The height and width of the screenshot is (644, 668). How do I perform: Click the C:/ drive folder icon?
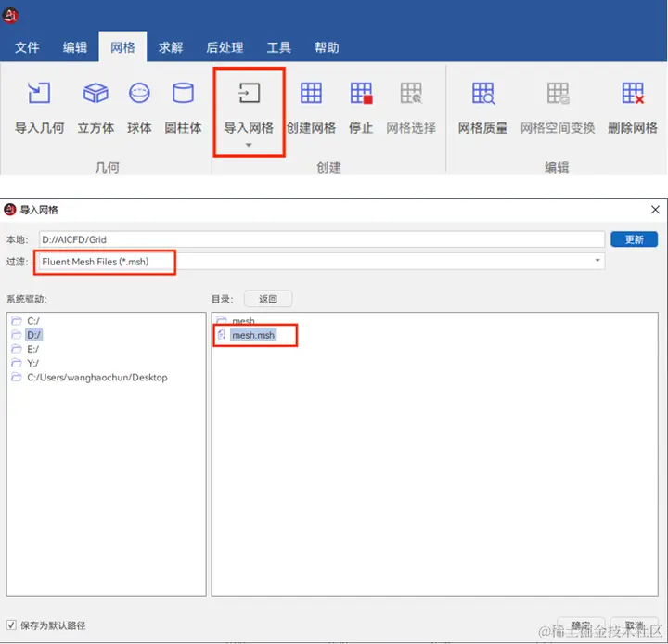click(x=17, y=320)
